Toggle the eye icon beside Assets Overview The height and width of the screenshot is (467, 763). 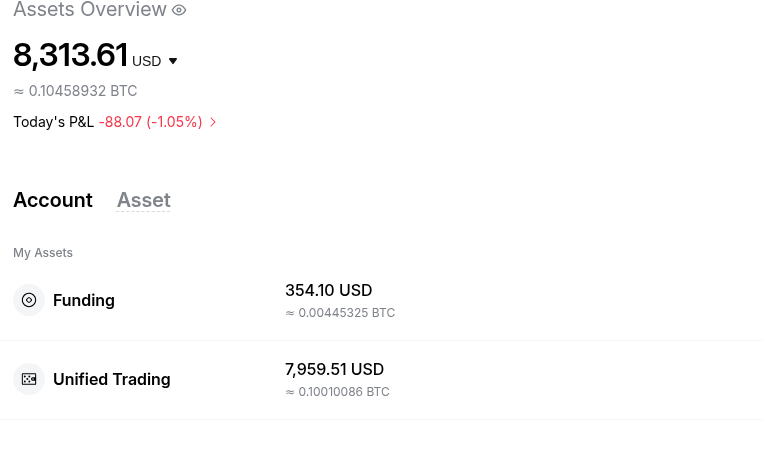coord(179,10)
